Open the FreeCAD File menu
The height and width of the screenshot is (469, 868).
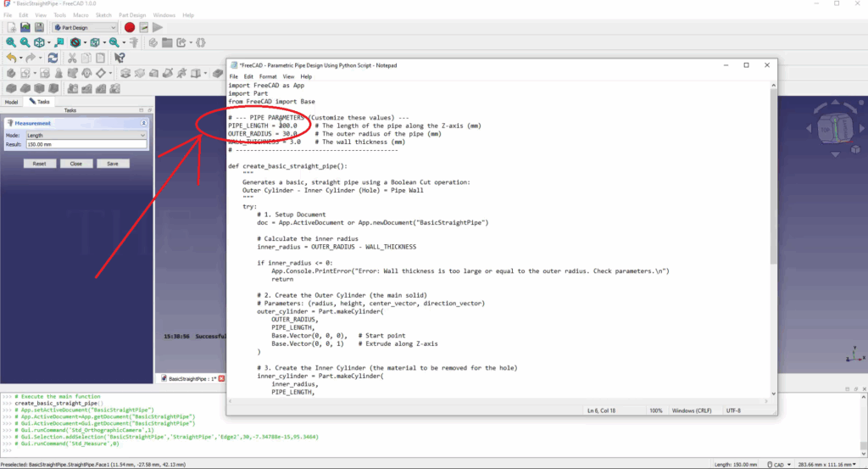(8, 15)
